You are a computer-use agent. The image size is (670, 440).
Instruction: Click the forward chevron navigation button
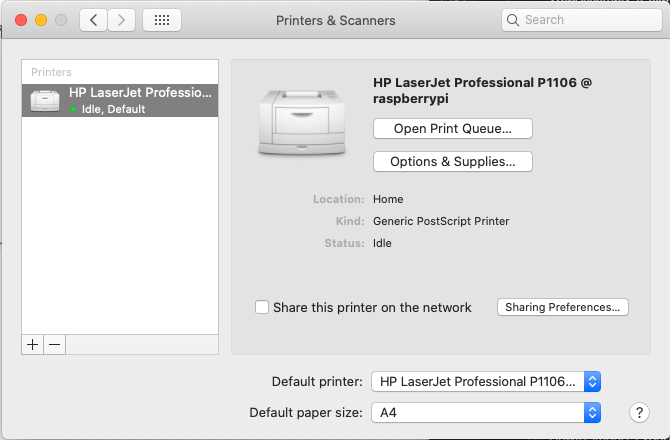(x=121, y=20)
